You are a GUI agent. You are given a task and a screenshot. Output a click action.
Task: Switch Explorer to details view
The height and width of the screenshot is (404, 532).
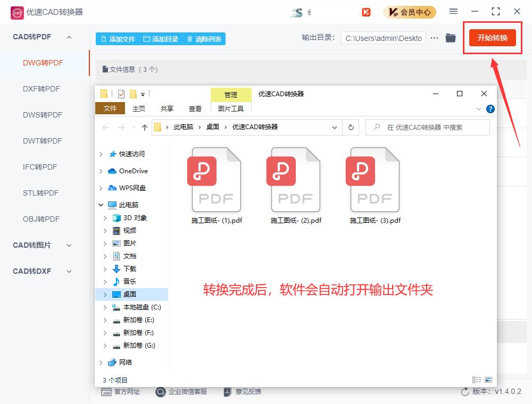[x=476, y=380]
